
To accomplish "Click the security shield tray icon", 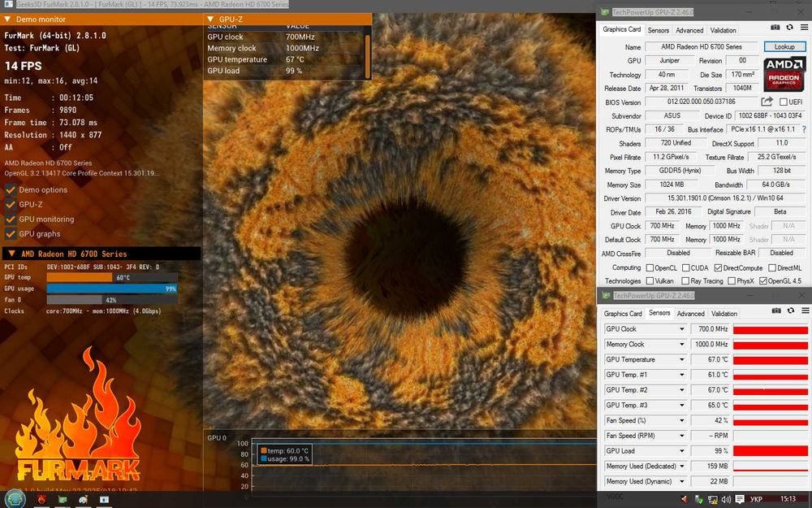I will 699,500.
